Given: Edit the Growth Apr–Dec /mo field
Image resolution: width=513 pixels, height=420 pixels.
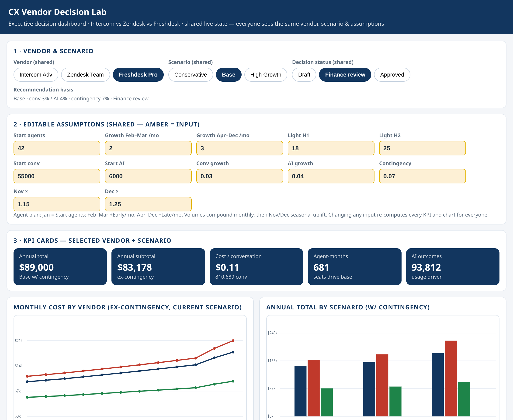Looking at the screenshot, I should [239, 148].
